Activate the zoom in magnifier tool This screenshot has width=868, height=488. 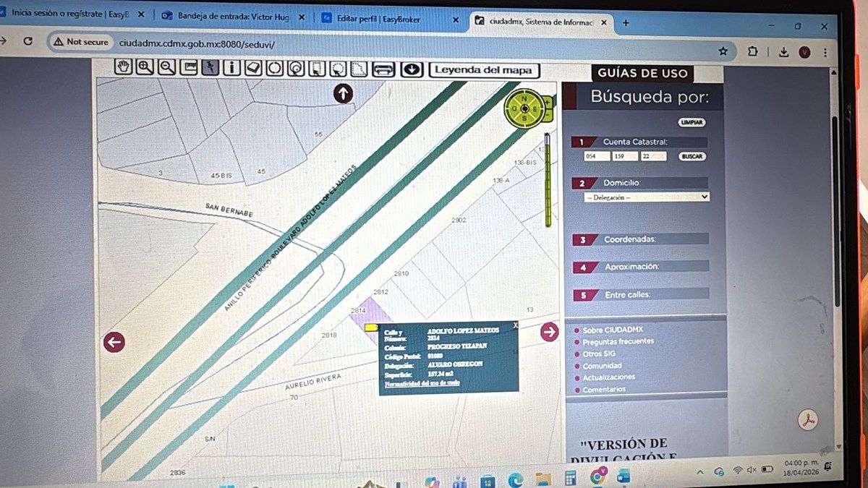click(145, 67)
